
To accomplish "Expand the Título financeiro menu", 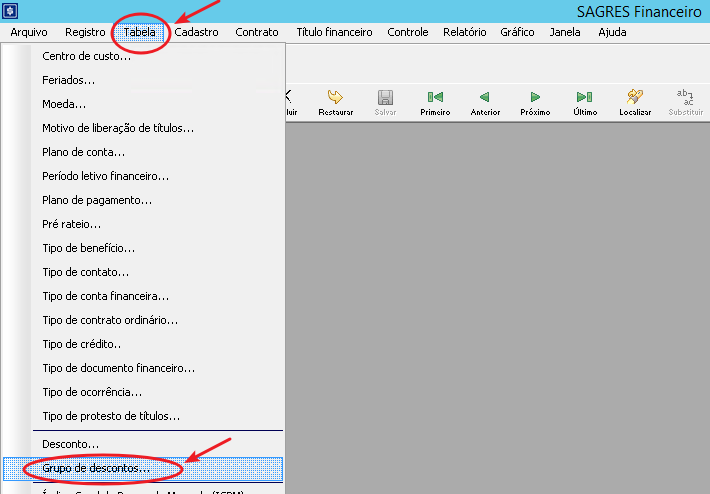I will click(334, 32).
